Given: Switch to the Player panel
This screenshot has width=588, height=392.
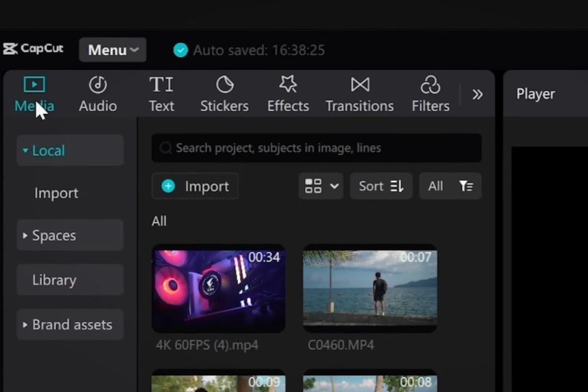Looking at the screenshot, I should tap(535, 94).
